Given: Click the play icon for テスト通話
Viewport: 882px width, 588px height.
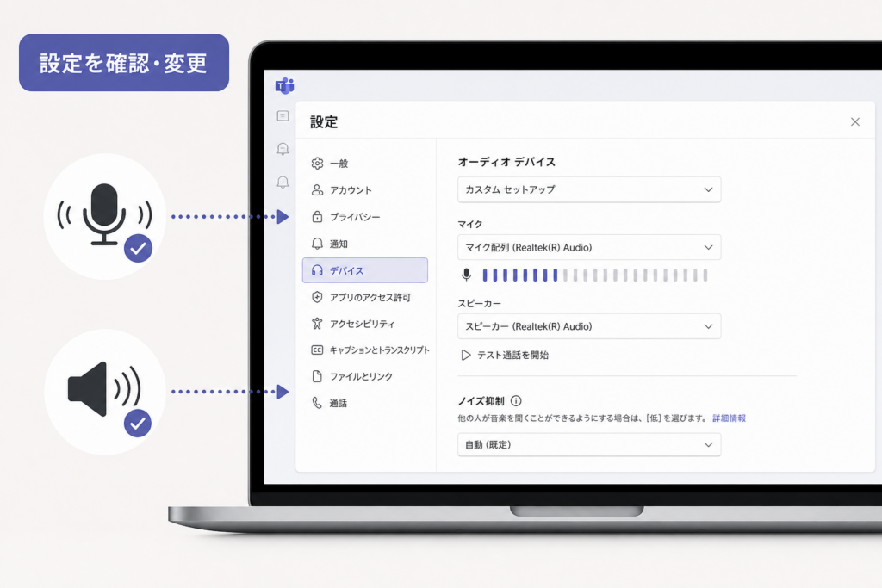Looking at the screenshot, I should pyautogui.click(x=466, y=355).
